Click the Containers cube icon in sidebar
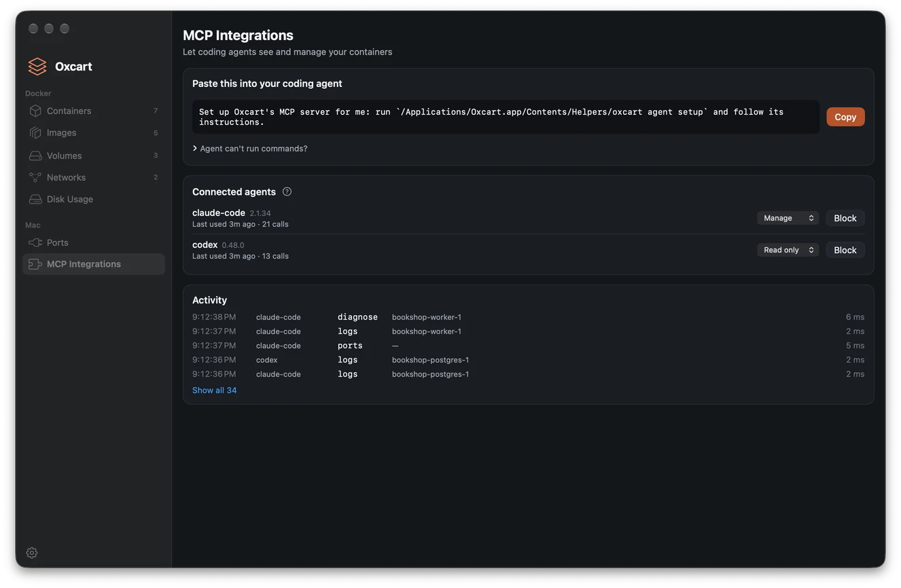 35,111
